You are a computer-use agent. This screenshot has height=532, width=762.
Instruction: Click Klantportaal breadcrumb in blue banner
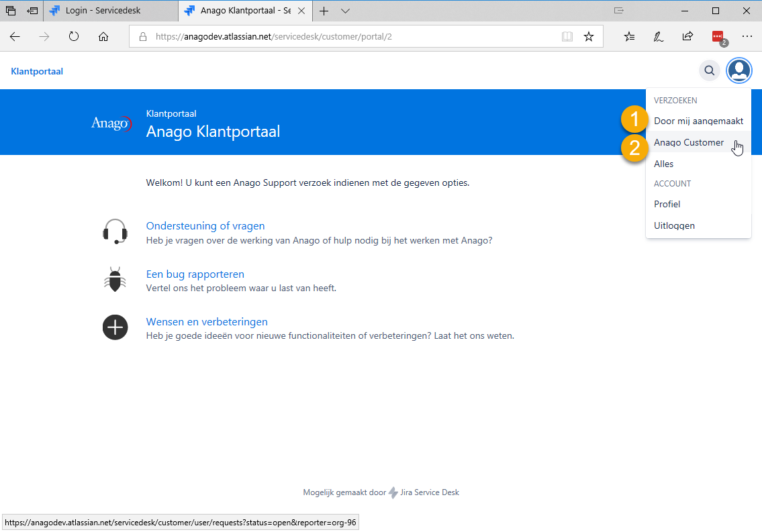[x=171, y=113]
